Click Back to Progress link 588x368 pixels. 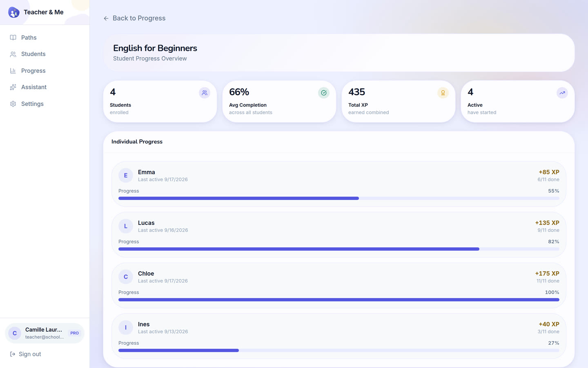(134, 18)
